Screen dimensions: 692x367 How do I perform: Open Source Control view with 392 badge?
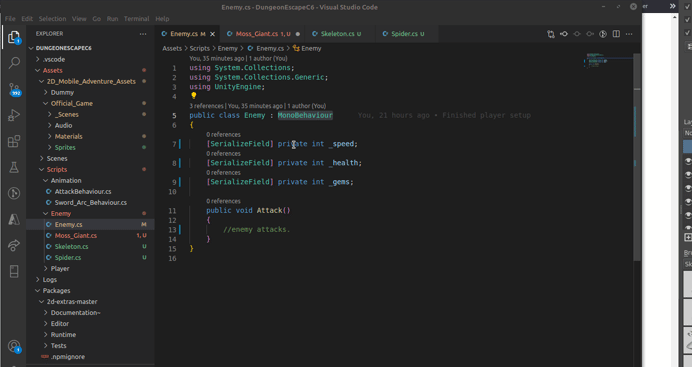pos(14,89)
